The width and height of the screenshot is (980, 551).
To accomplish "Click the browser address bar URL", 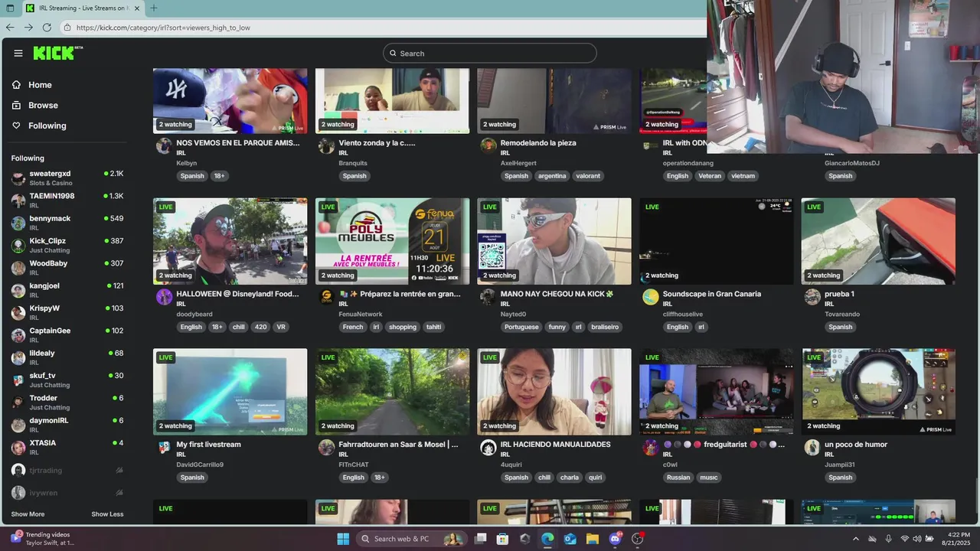I will click(x=163, y=28).
